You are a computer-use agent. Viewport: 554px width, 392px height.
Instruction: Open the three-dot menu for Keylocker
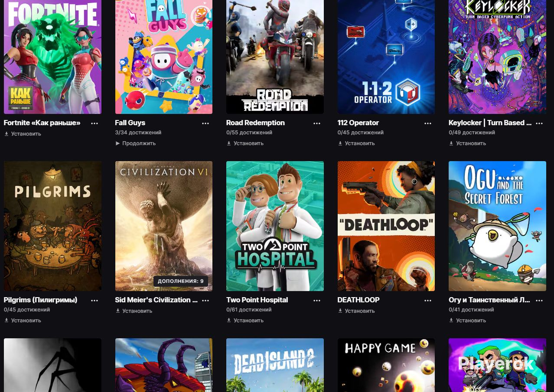tap(539, 123)
